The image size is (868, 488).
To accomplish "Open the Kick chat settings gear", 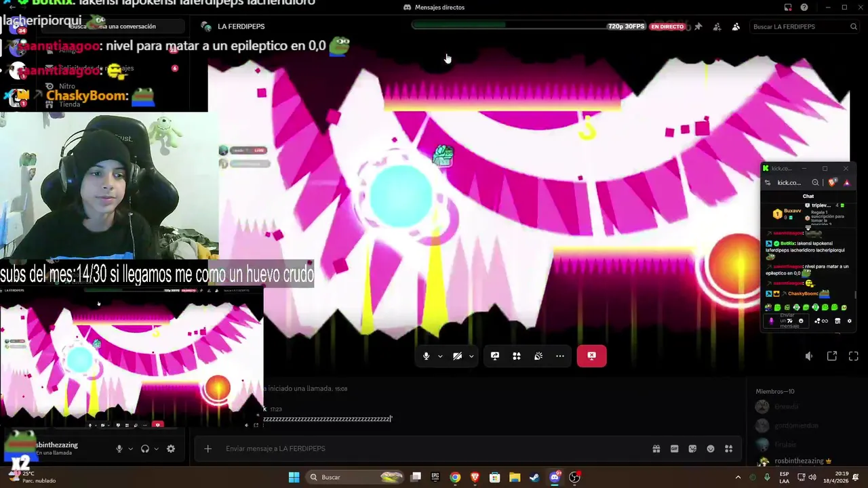I will (x=850, y=321).
